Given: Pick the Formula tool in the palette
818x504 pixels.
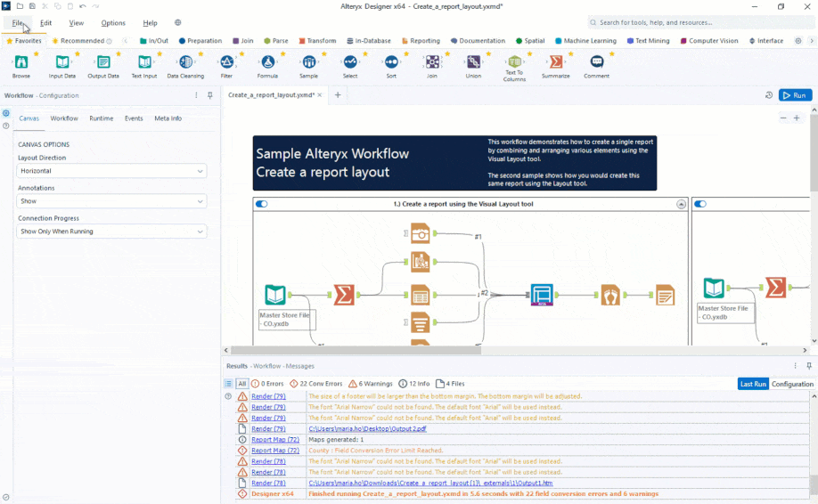Looking at the screenshot, I should point(267,62).
